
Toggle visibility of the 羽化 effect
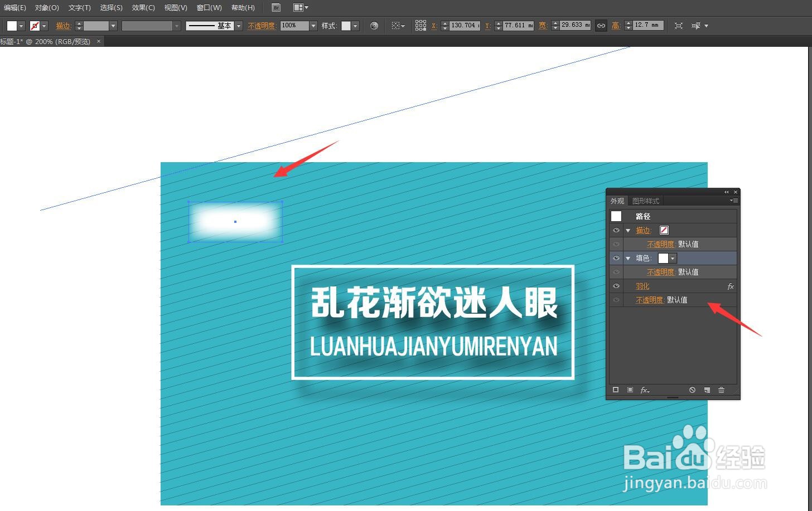[x=616, y=286]
